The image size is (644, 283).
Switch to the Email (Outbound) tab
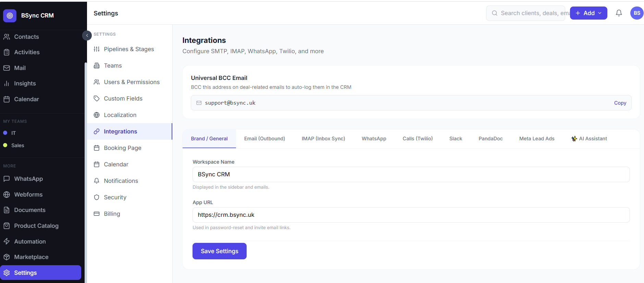(264, 139)
